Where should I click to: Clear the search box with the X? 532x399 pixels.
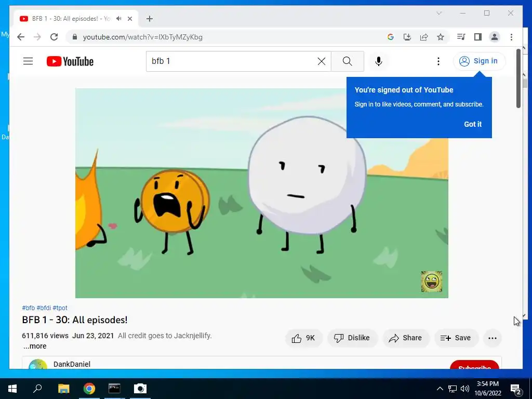321,61
